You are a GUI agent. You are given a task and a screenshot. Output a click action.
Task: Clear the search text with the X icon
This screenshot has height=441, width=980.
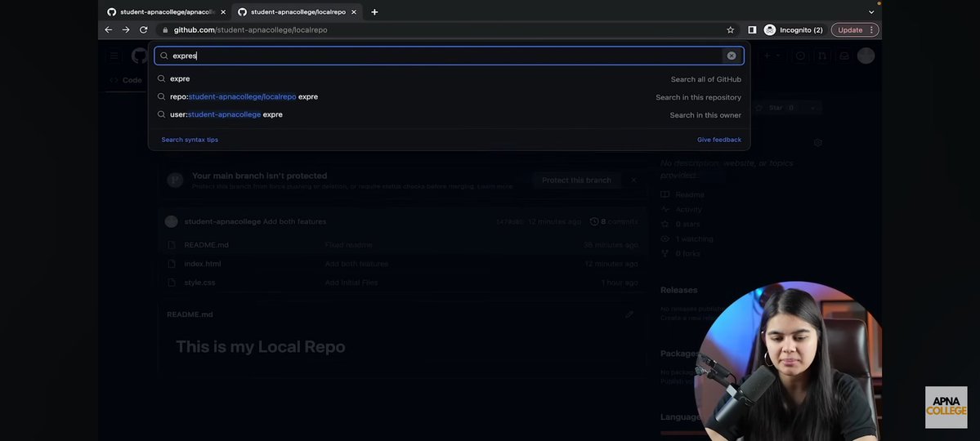pyautogui.click(x=731, y=56)
